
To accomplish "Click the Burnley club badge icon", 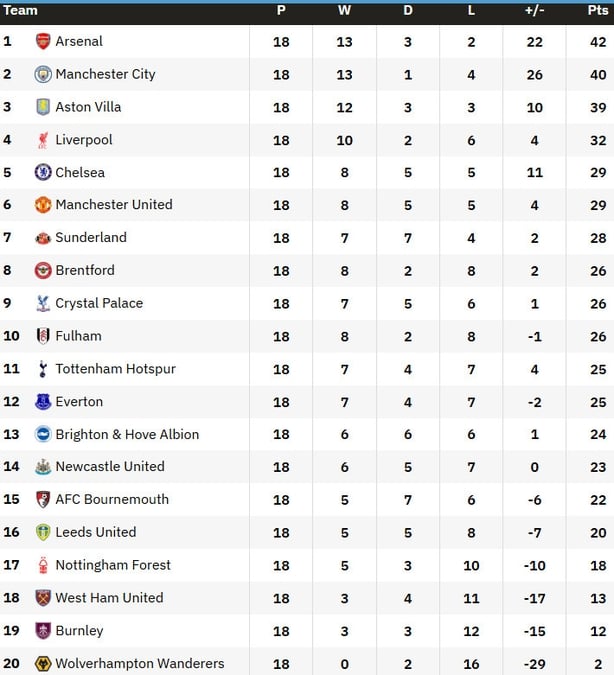I will coord(43,631).
